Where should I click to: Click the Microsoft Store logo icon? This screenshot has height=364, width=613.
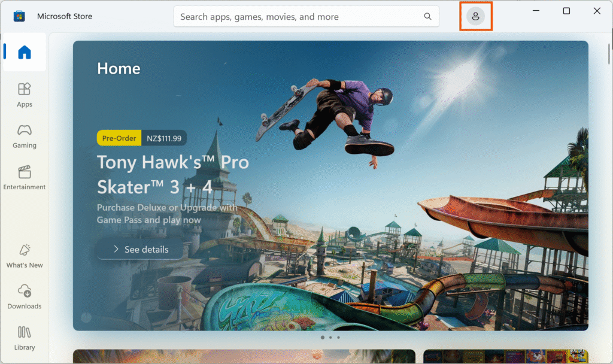pyautogui.click(x=19, y=16)
